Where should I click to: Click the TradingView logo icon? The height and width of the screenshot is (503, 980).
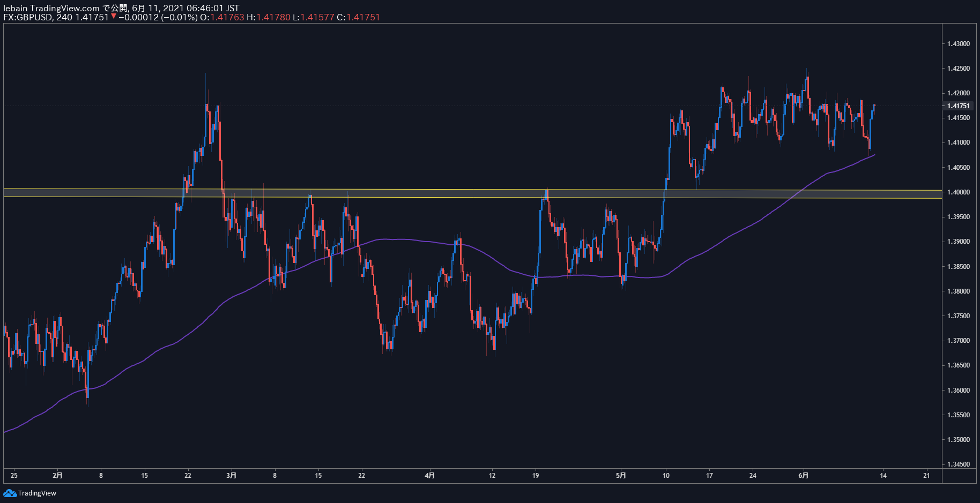(x=10, y=493)
